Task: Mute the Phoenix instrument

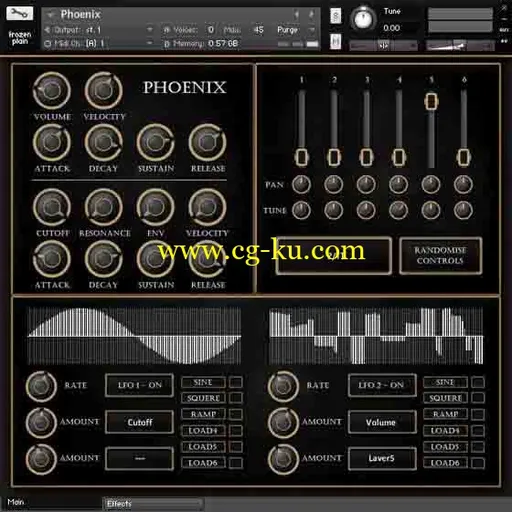Action: (336, 41)
